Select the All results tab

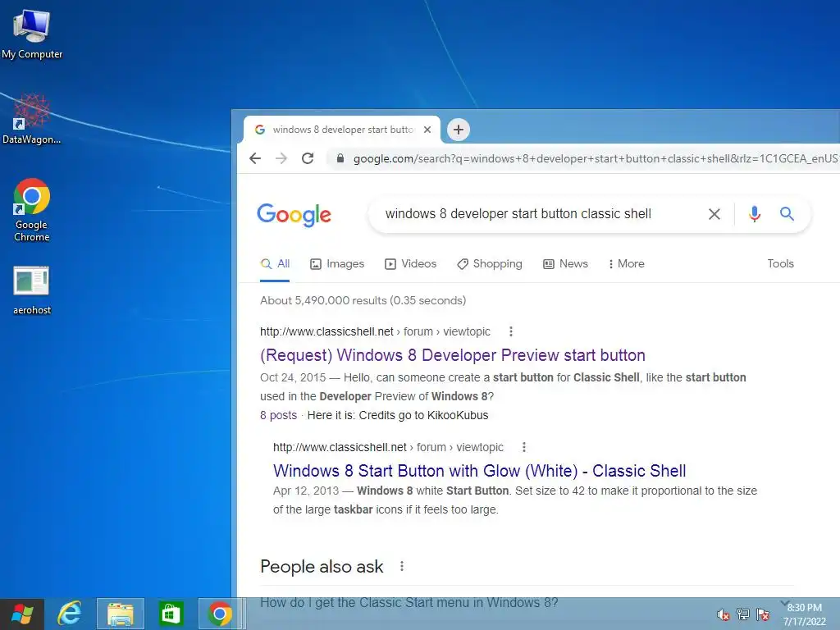pyautogui.click(x=275, y=264)
